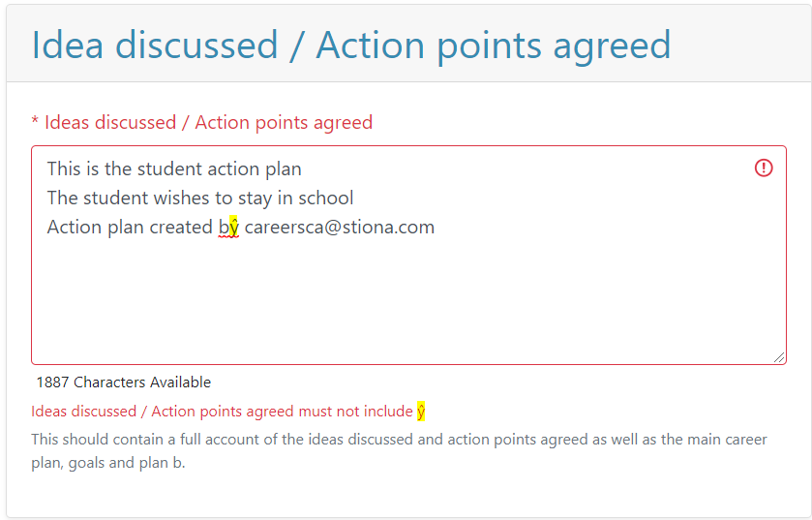812x520 pixels.
Task: Click the careersca@stiona.com email text
Action: click(339, 228)
